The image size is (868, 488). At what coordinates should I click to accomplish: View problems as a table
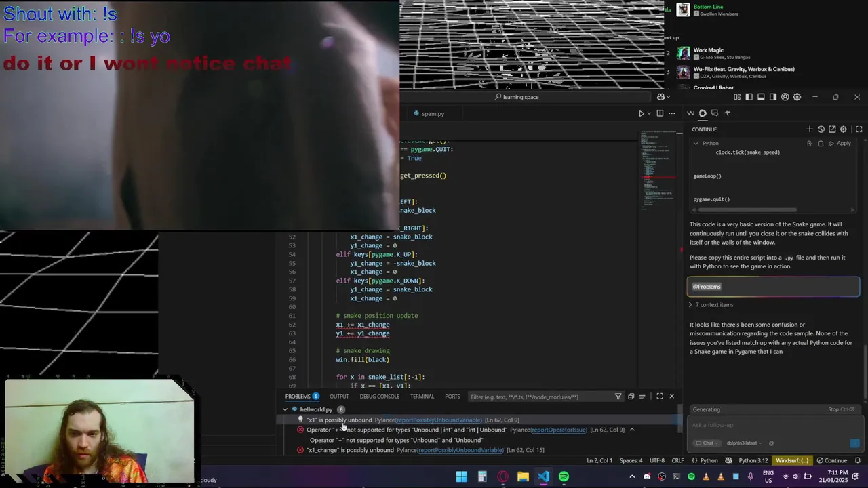point(642,396)
